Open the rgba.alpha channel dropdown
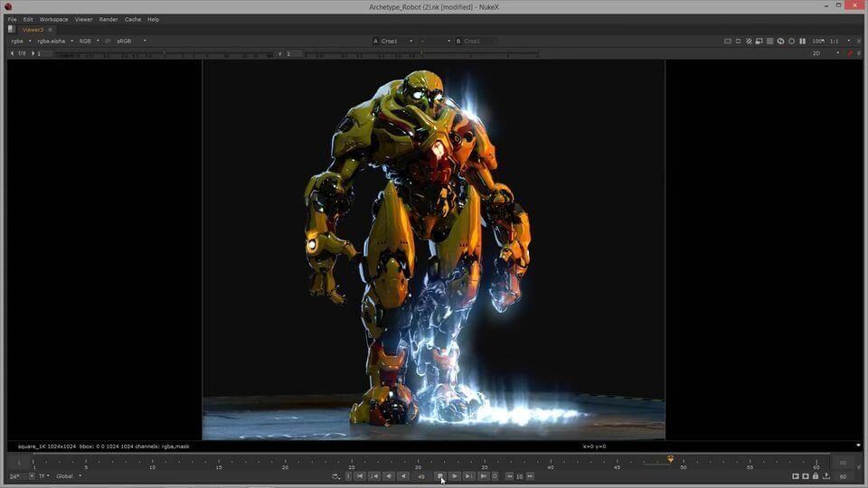 (55, 41)
